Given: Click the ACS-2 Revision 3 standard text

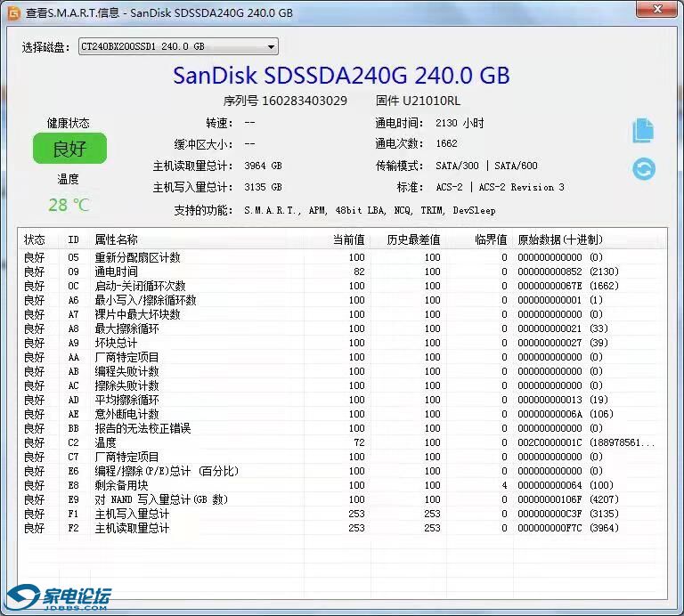Looking at the screenshot, I should pyautogui.click(x=521, y=187).
